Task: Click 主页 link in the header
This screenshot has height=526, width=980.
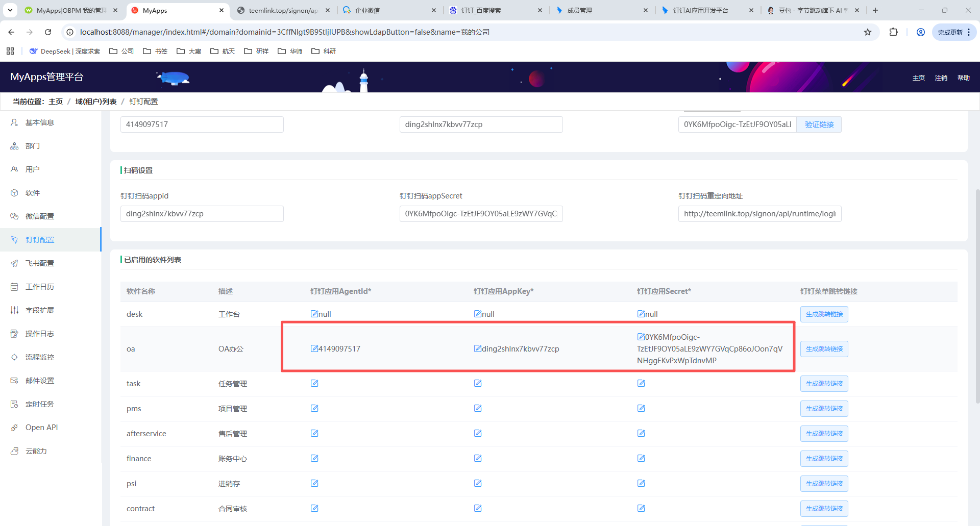Action: [x=919, y=78]
